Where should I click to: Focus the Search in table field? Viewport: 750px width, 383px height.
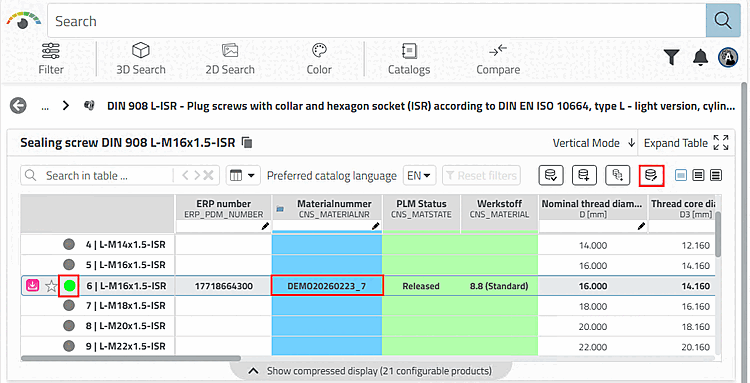pos(97,175)
